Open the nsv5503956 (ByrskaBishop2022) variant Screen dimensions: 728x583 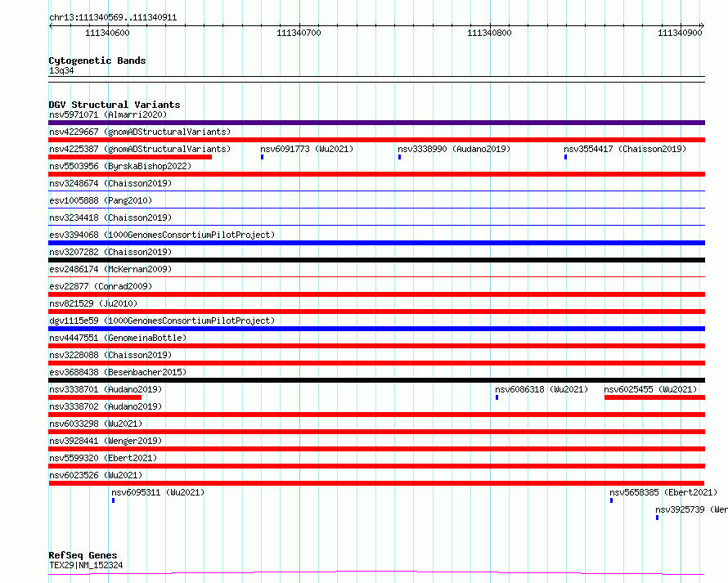(x=120, y=166)
